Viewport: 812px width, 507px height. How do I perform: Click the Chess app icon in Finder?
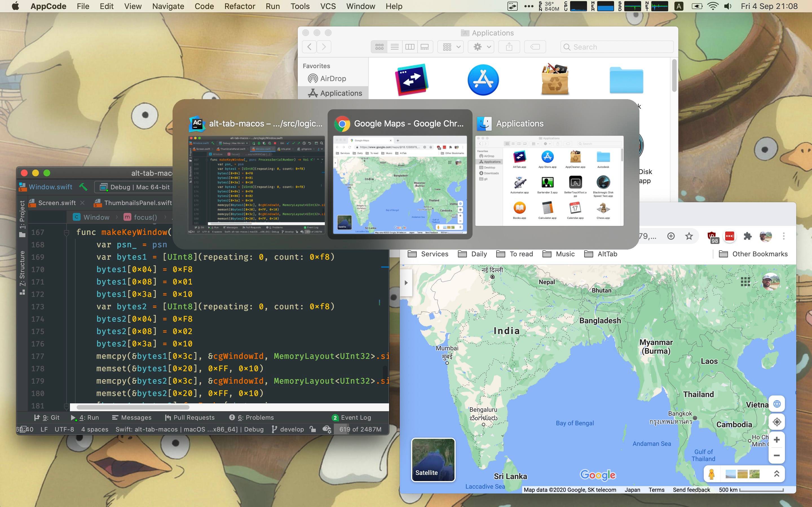coord(603,207)
